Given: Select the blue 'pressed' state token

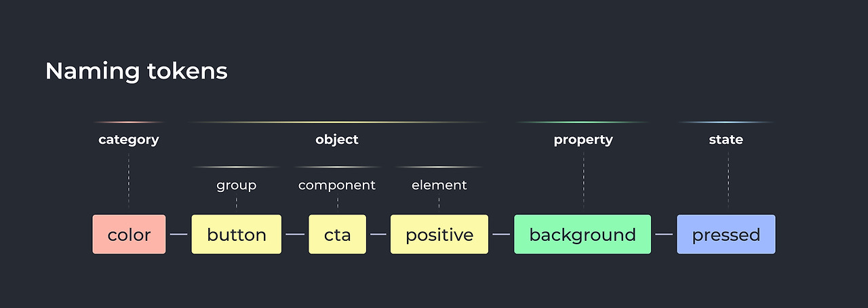Looking at the screenshot, I should [726, 234].
